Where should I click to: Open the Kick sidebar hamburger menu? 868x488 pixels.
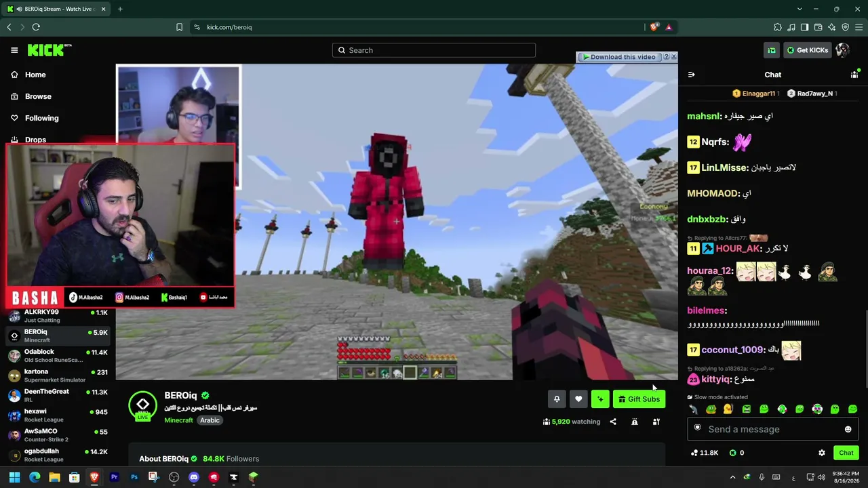pyautogui.click(x=14, y=50)
